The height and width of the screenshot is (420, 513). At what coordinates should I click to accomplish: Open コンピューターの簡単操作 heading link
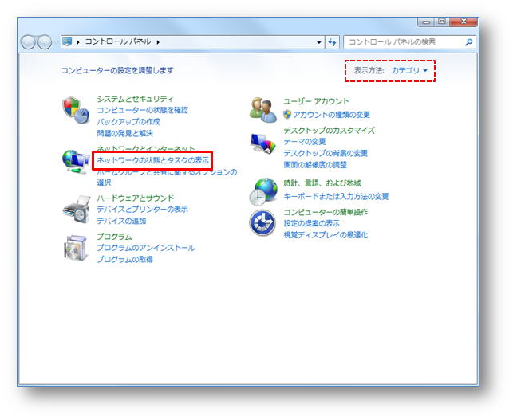pos(326,212)
